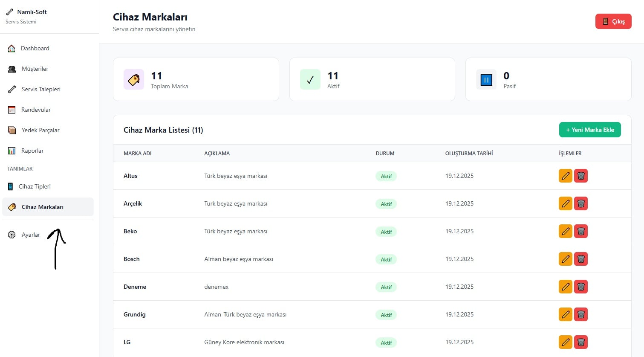Click the Toplam Marka tag icon
This screenshot has width=644, height=357.
pyautogui.click(x=134, y=79)
